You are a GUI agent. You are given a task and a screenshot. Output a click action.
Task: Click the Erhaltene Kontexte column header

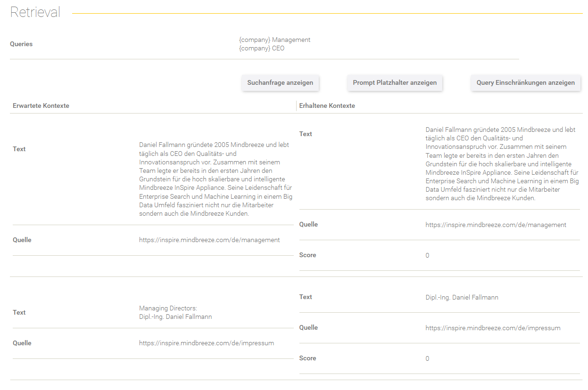[327, 106]
